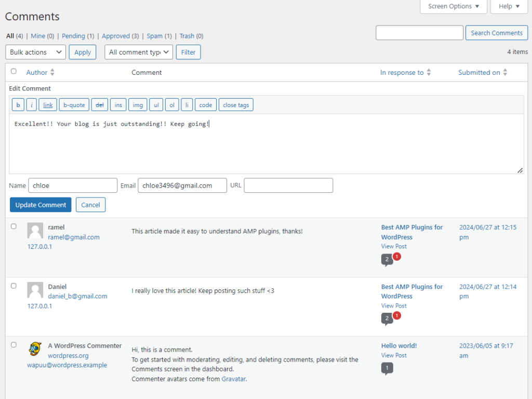Viewport: 532px width, 399px height.
Task: Expand Screen Options panel
Action: (453, 6)
